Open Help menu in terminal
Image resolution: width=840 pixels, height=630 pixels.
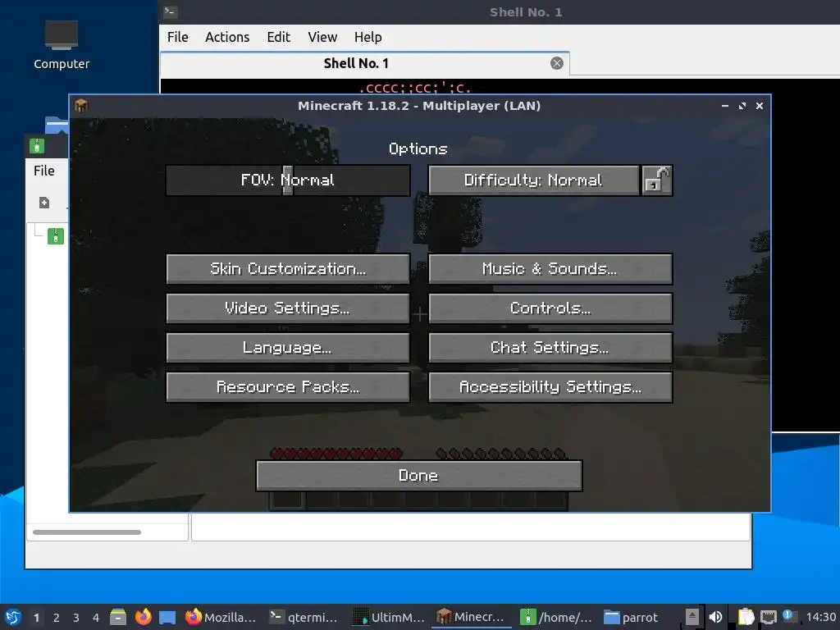(x=367, y=37)
